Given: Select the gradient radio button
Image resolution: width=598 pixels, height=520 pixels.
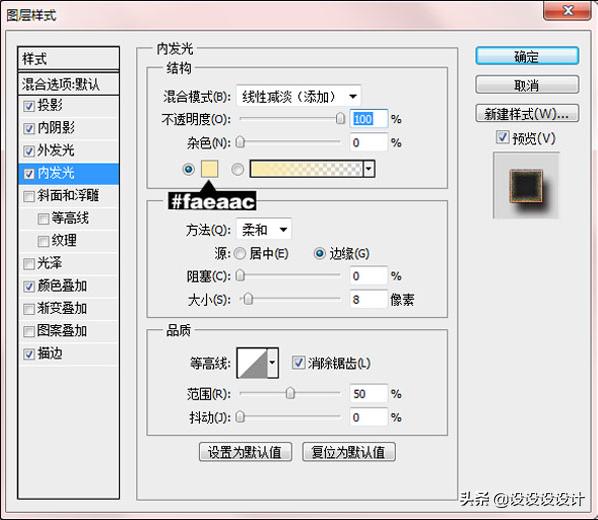Looking at the screenshot, I should 238,169.
